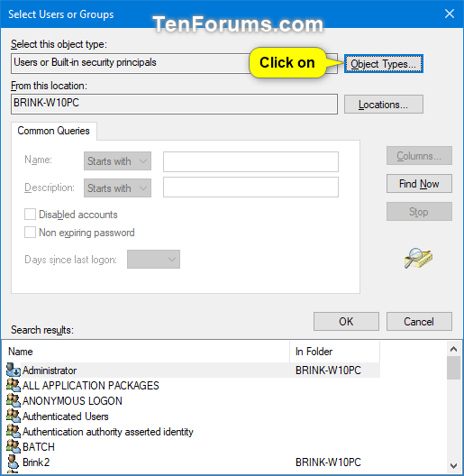
Task: Click the scroll down arrow in results
Action: coord(454,465)
